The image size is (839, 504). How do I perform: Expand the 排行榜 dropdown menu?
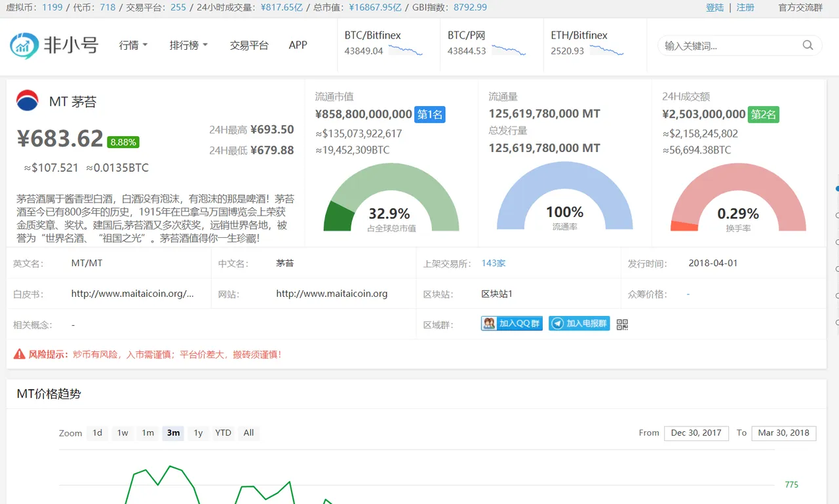[x=189, y=45]
